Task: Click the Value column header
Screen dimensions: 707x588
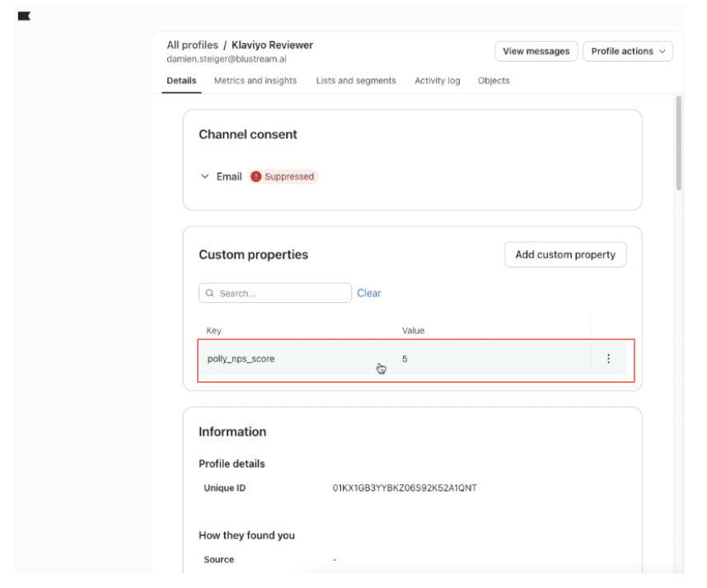Action: click(413, 331)
